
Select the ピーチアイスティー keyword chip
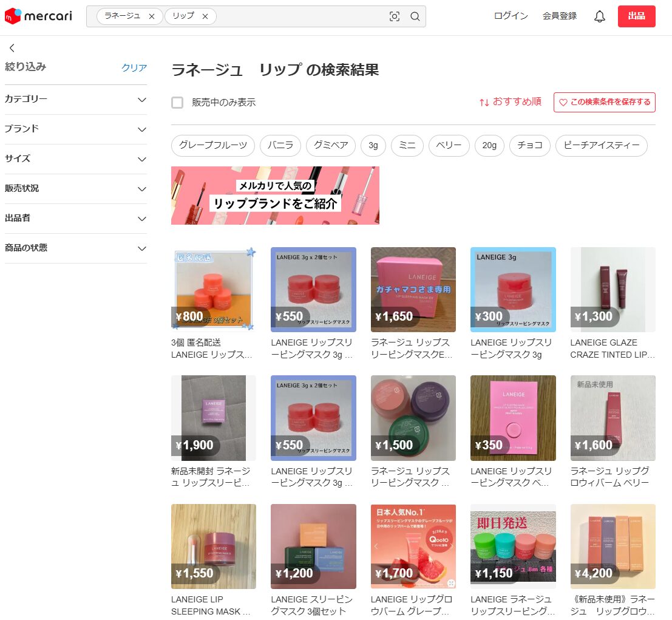click(x=602, y=145)
